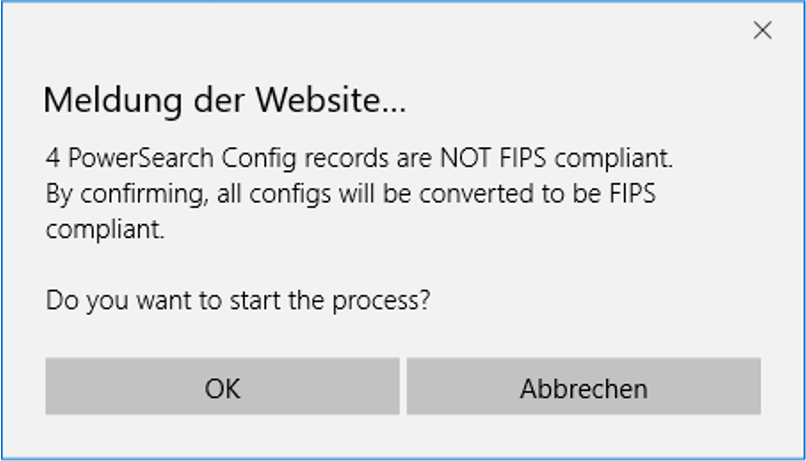Answer the process question with OK
806x461 pixels.
[x=222, y=386]
